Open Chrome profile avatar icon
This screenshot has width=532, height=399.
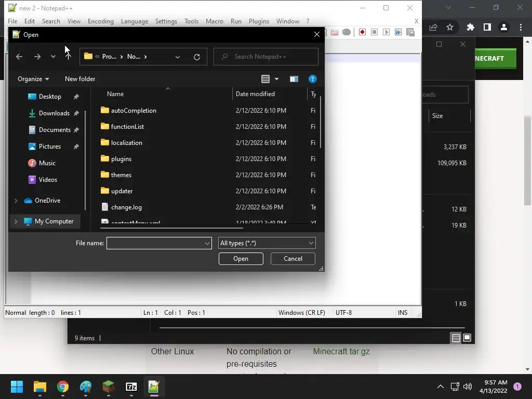(x=503, y=27)
